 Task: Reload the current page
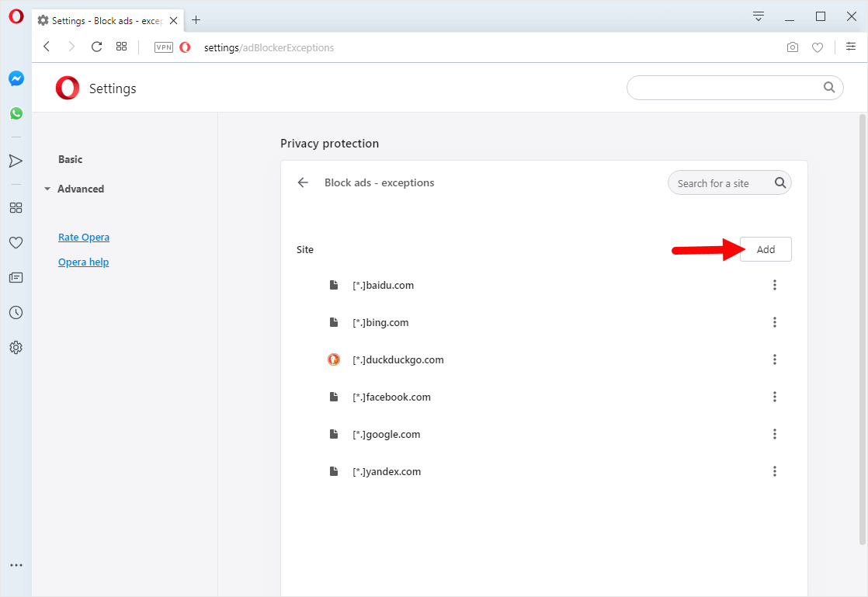coord(96,47)
